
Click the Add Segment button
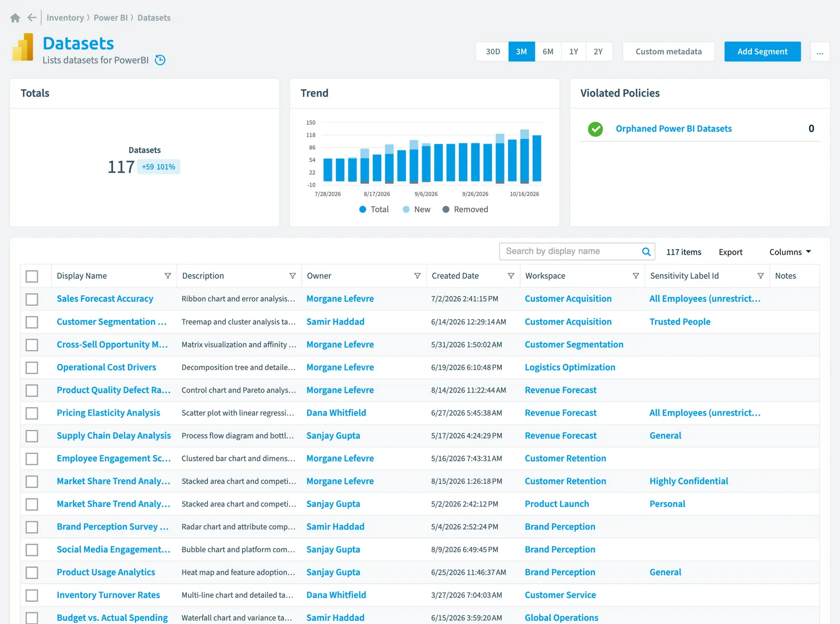[x=762, y=52]
